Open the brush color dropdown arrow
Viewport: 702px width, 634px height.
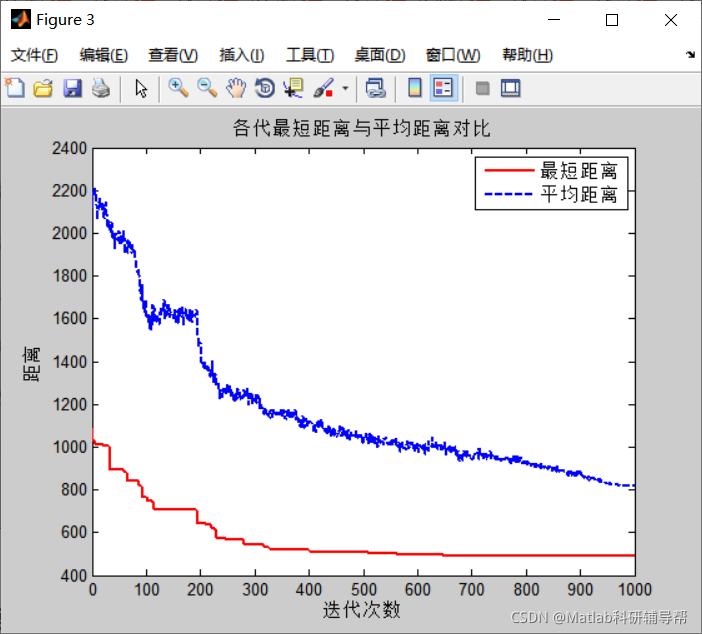coord(345,88)
